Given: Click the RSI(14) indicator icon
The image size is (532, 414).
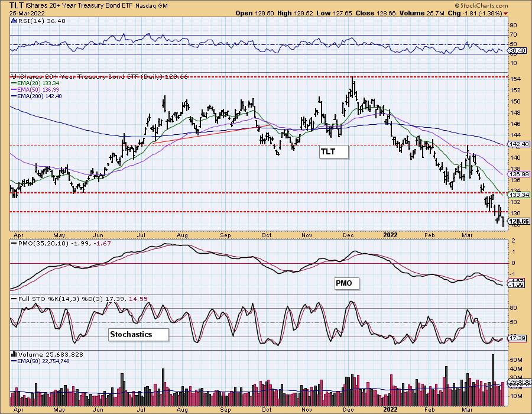Looking at the screenshot, I should click(14, 21).
